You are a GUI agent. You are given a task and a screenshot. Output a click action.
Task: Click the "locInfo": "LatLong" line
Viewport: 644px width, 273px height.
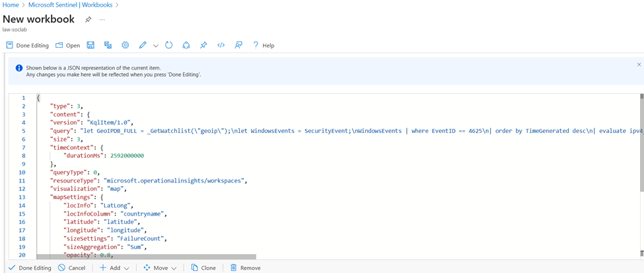(x=98, y=205)
